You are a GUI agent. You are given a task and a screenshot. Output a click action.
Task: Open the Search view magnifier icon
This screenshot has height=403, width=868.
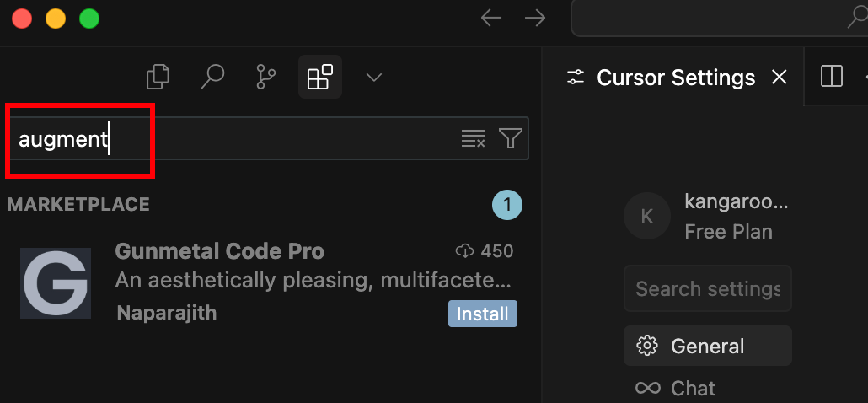[x=212, y=77]
